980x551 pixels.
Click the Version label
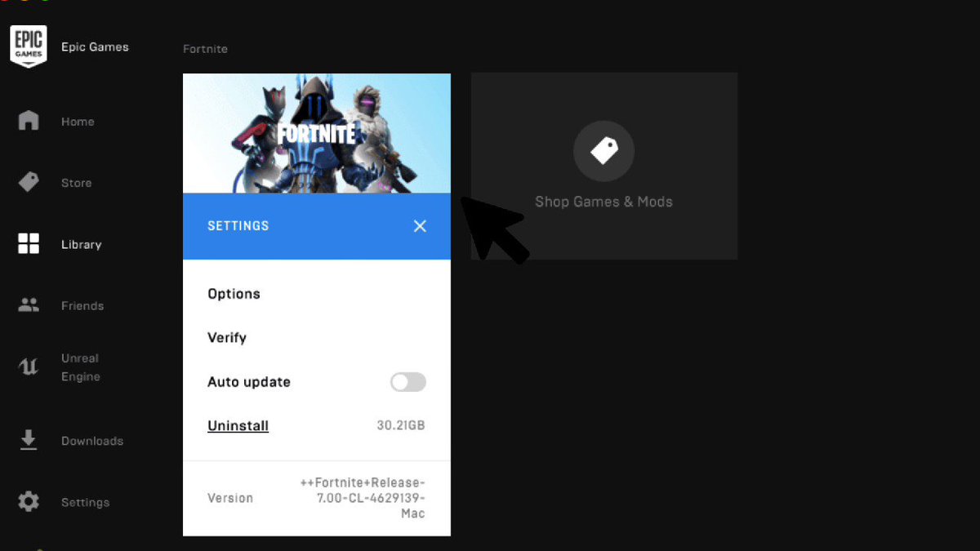230,498
